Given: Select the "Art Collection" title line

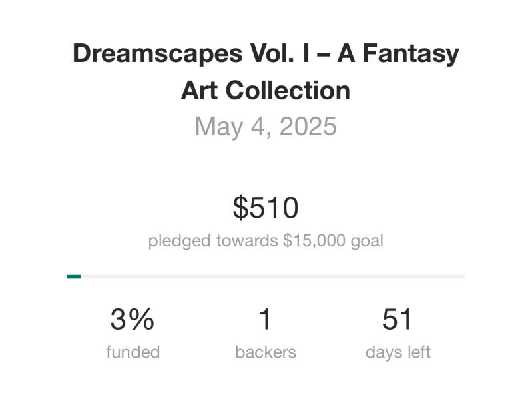Looking at the screenshot, I should [x=266, y=90].
